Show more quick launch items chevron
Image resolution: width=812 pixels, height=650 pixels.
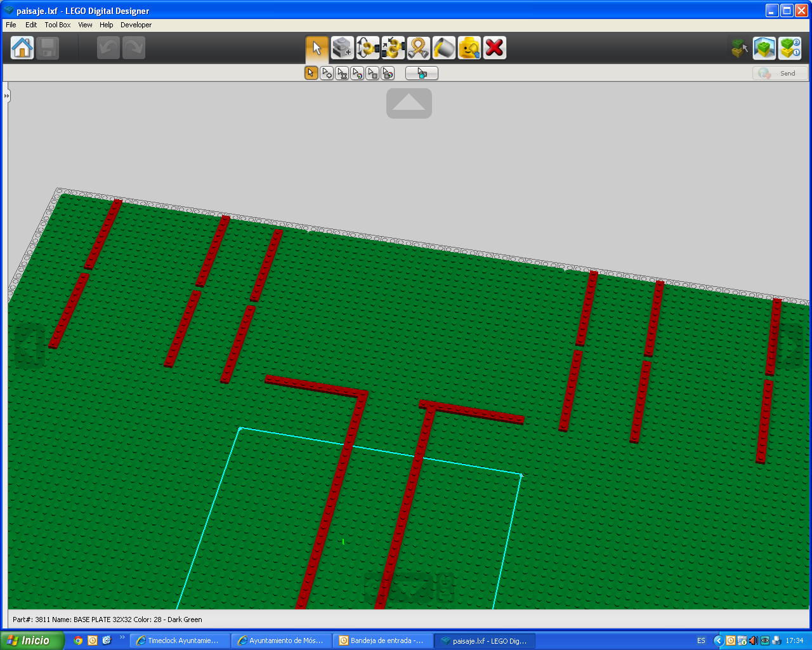pos(122,638)
